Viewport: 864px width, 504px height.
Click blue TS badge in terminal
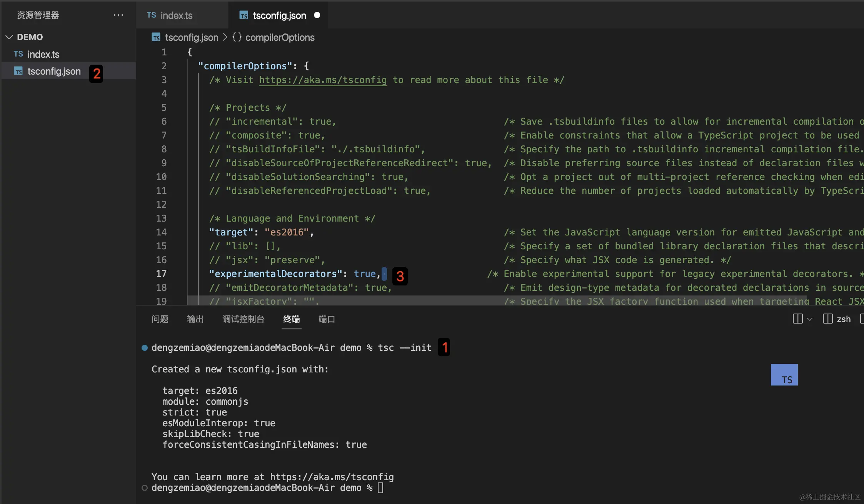(784, 375)
